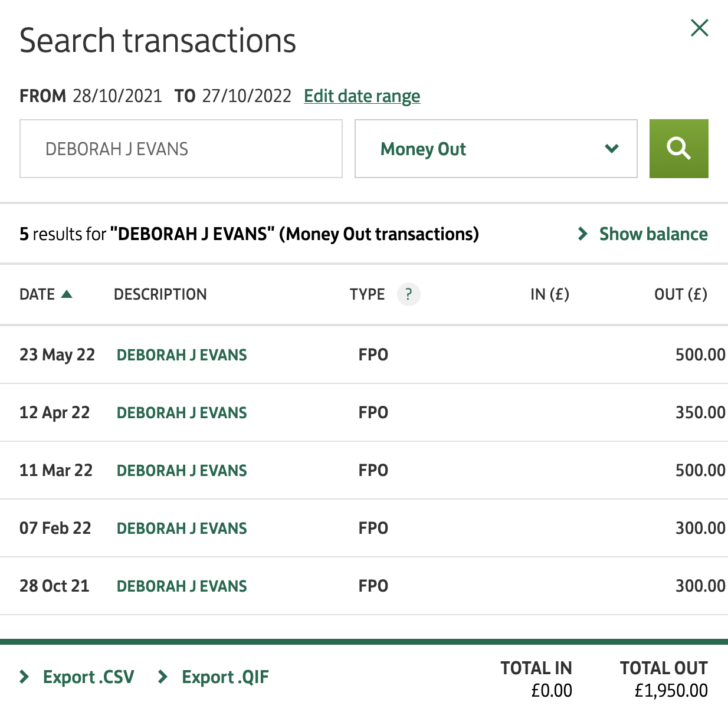This screenshot has width=728, height=722.
Task: Click the TOTAL OUT £1,950.00 value
Action: point(671,690)
